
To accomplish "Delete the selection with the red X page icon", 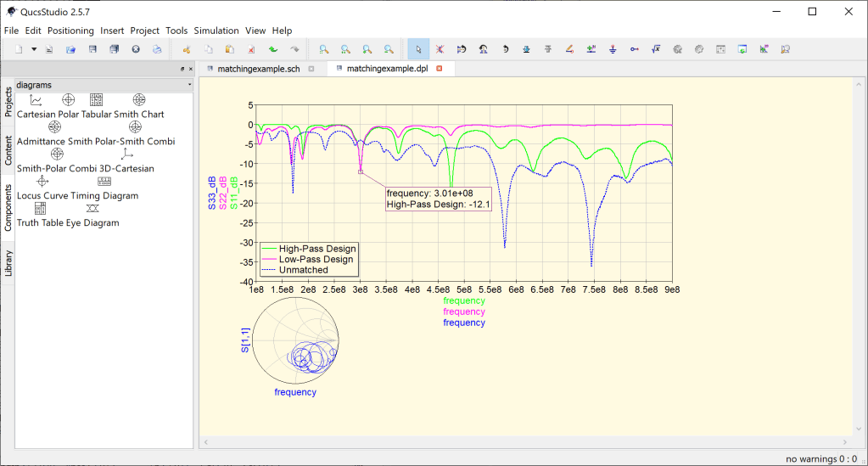I will [251, 49].
